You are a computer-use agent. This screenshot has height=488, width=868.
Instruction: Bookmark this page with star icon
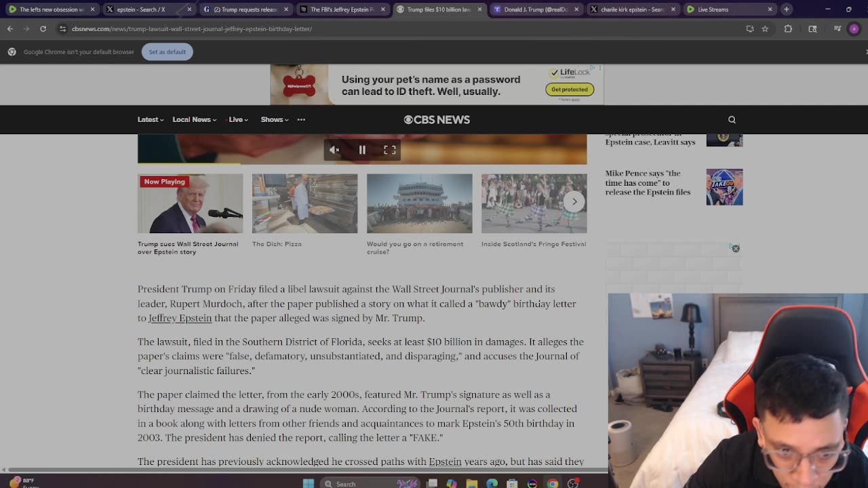point(765,28)
